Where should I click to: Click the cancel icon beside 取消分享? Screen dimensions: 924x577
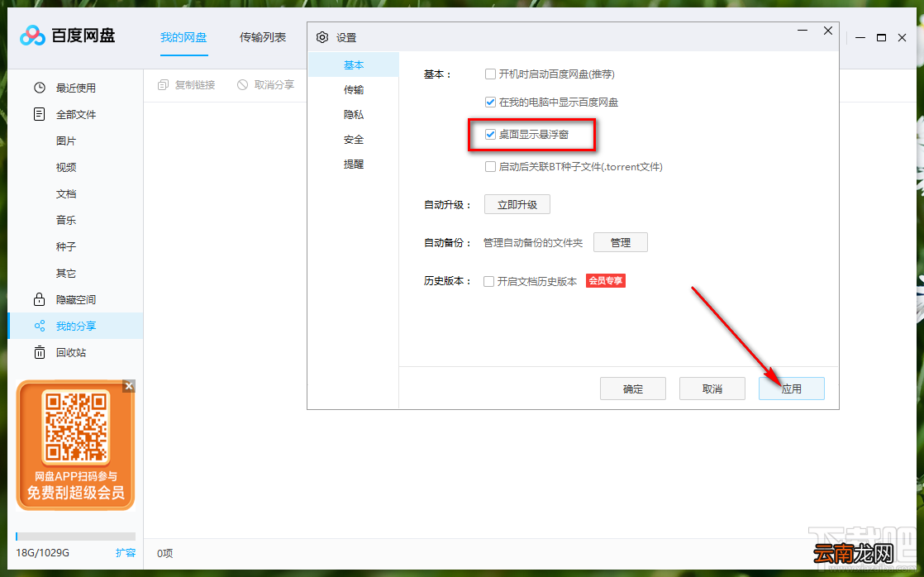pyautogui.click(x=242, y=85)
